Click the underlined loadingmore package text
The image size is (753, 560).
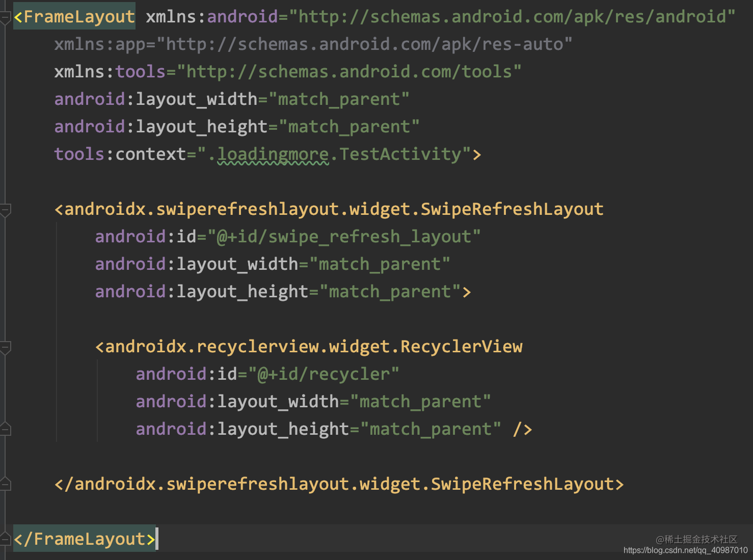coord(274,154)
